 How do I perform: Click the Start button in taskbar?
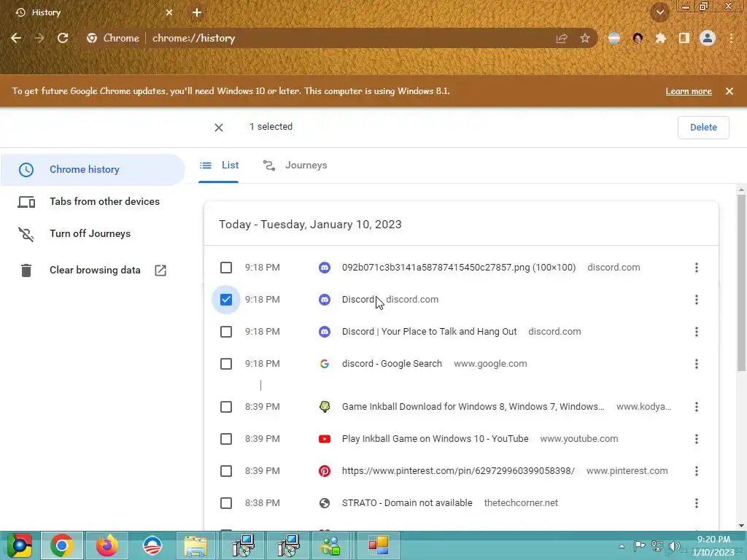click(19, 545)
